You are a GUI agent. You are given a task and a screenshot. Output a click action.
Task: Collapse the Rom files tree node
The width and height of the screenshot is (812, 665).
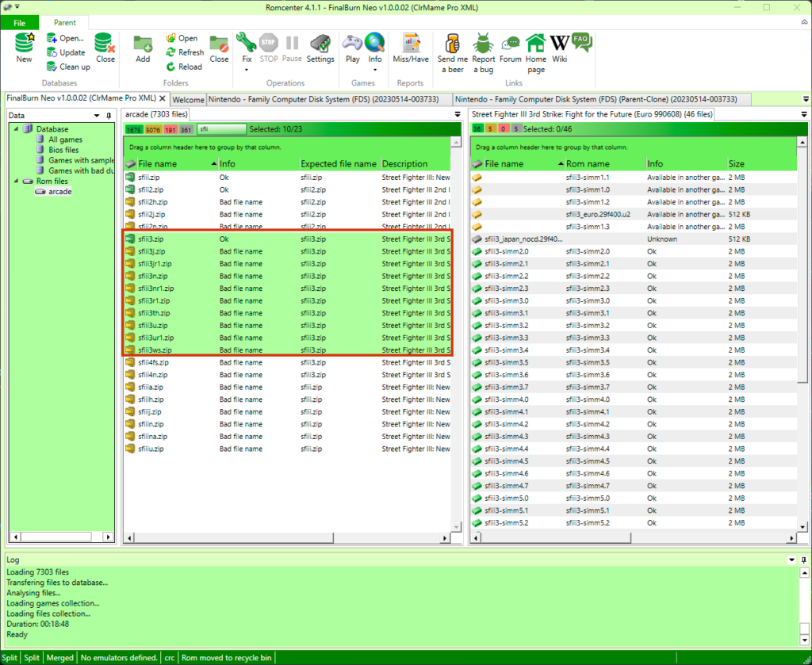pyautogui.click(x=16, y=182)
